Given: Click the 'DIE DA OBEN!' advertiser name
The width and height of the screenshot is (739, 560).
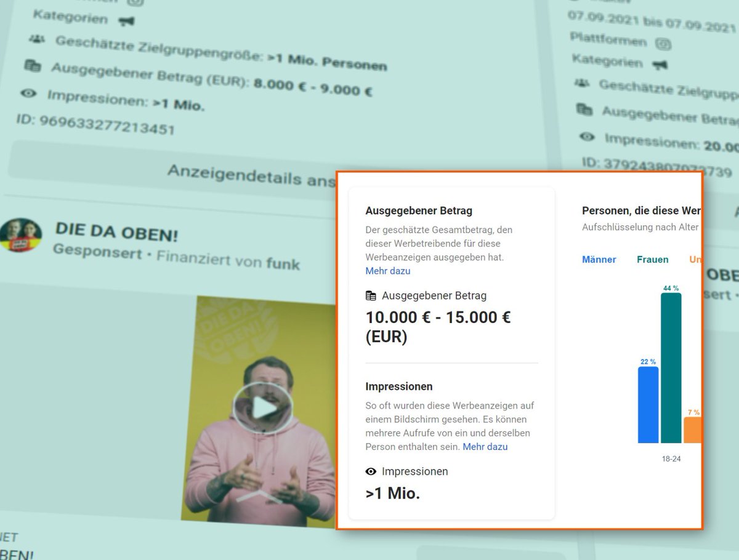Looking at the screenshot, I should pyautogui.click(x=116, y=231).
